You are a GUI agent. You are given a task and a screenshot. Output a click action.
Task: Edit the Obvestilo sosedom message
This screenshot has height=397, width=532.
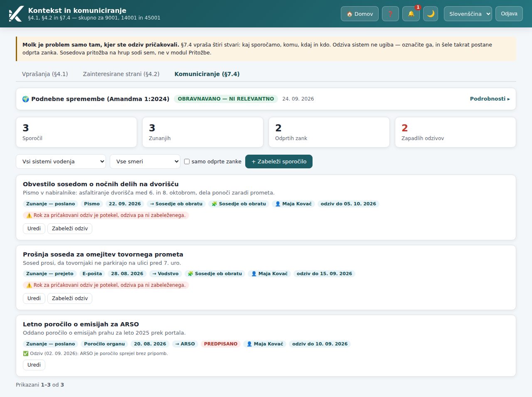(x=34, y=229)
